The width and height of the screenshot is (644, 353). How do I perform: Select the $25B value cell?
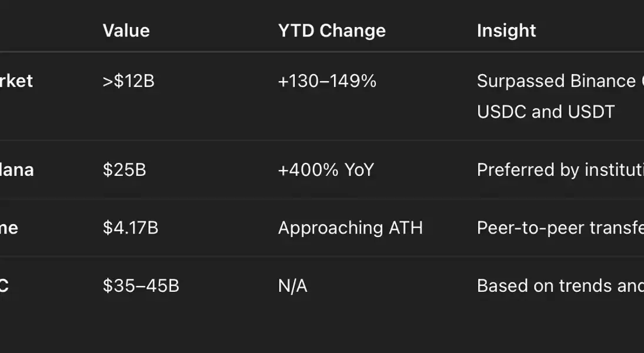124,170
